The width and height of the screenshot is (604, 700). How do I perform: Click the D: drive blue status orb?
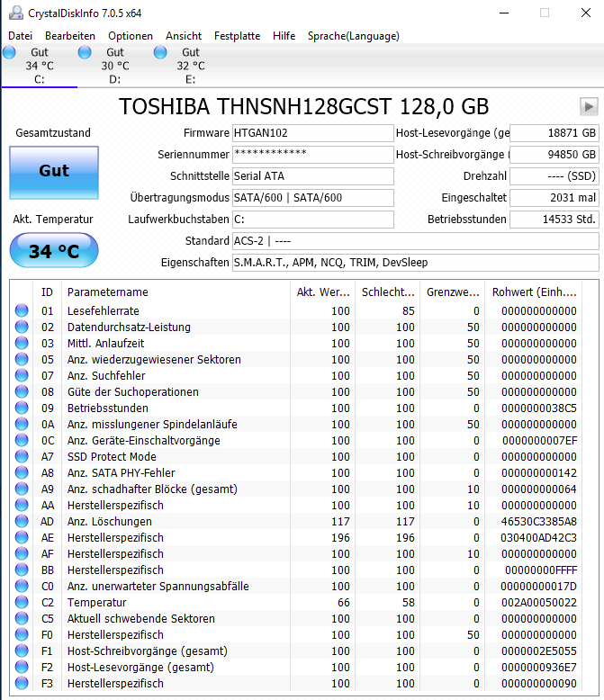[x=85, y=52]
